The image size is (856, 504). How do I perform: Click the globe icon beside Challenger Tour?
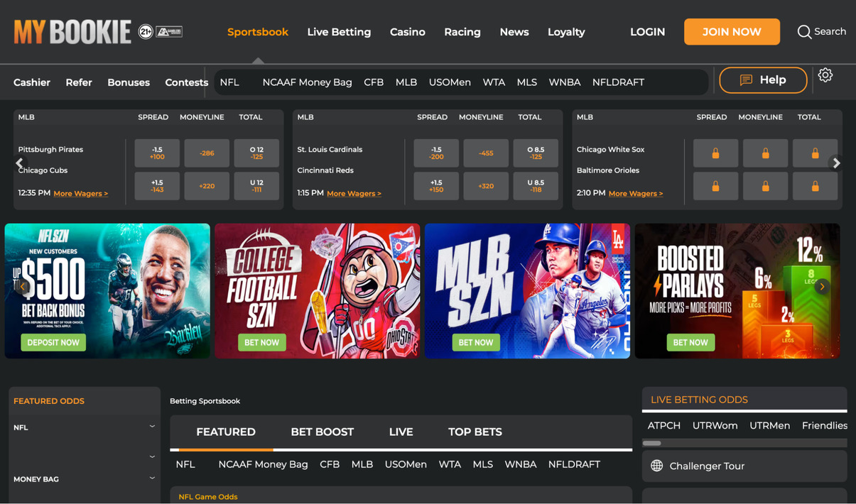pyautogui.click(x=656, y=466)
